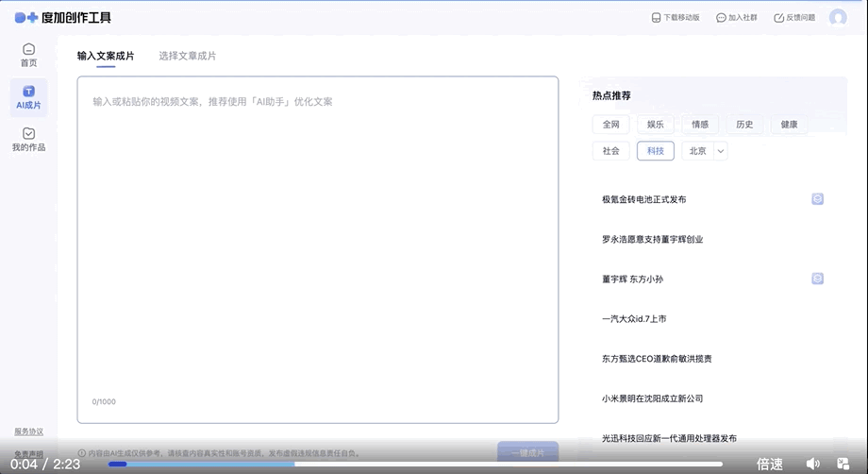Click the 下载移动版 phone icon

point(656,18)
